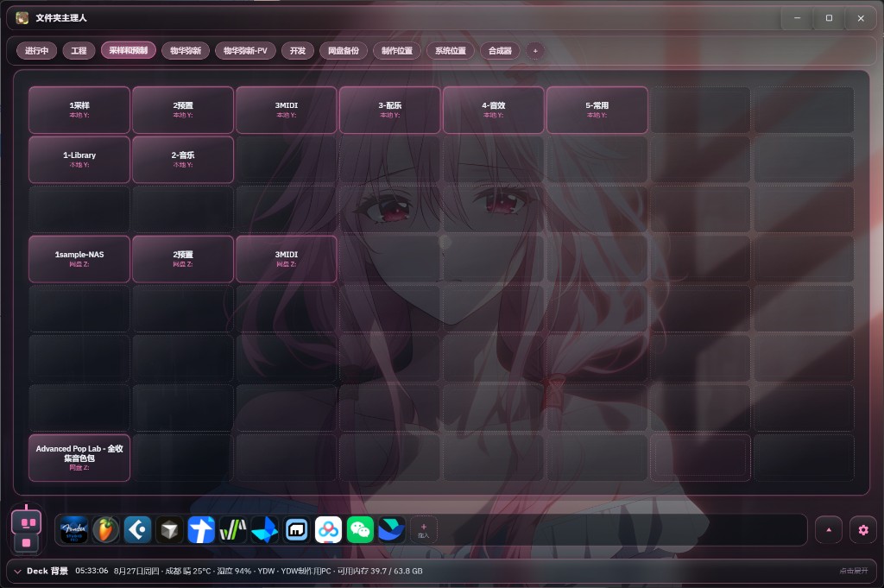Open the gray cube app icon
Screen dimensions: 884x588
(169, 530)
